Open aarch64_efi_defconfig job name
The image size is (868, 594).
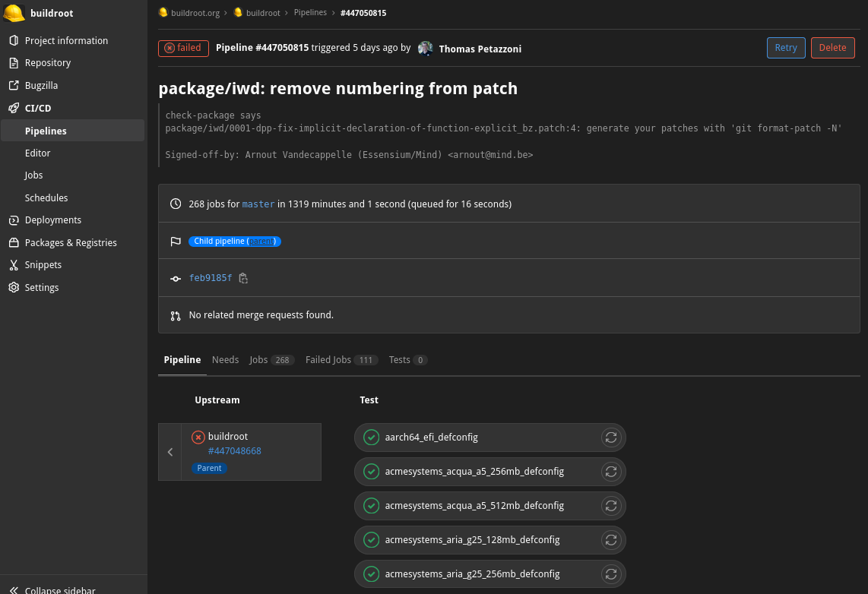[431, 438]
